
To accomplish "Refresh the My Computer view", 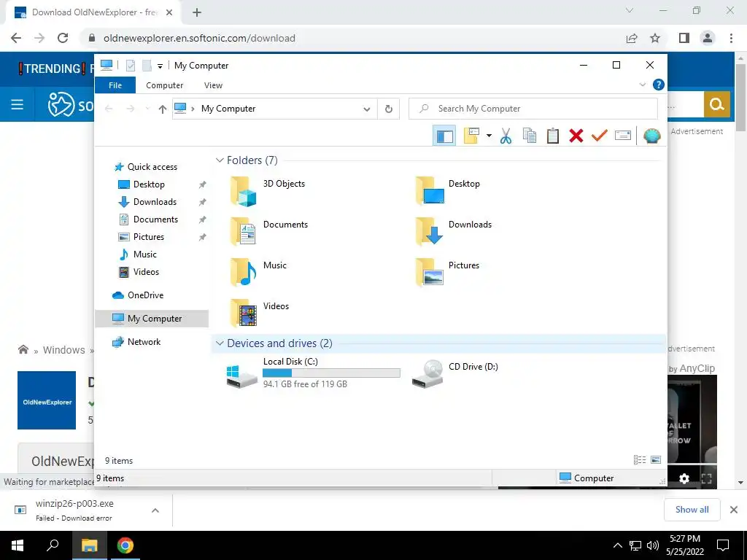I will [389, 109].
